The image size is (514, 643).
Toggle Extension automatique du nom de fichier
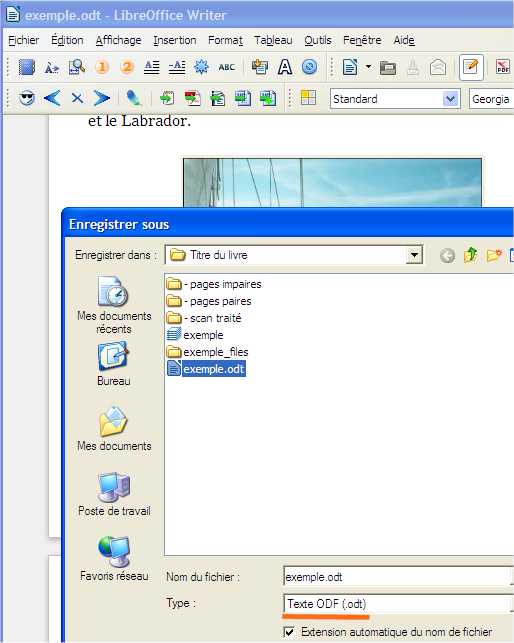[289, 632]
